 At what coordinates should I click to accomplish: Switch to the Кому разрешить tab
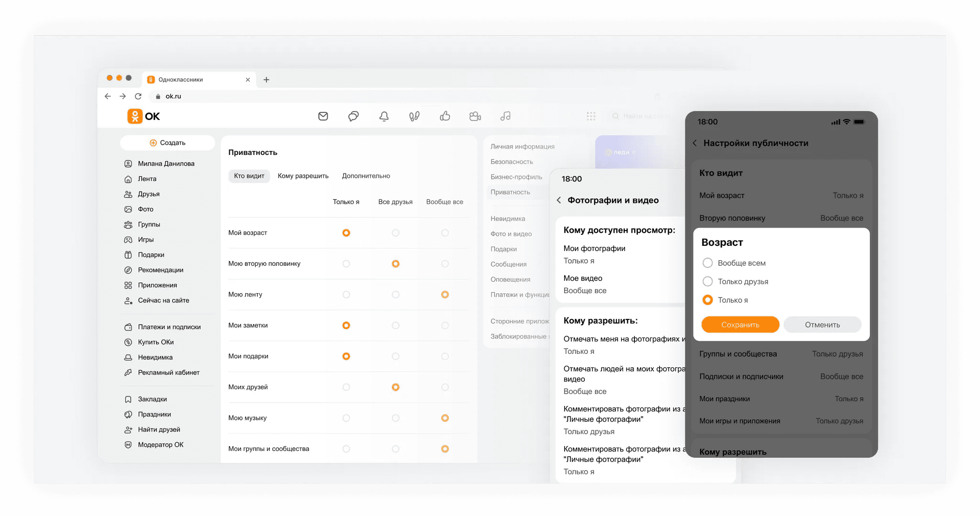coord(303,176)
